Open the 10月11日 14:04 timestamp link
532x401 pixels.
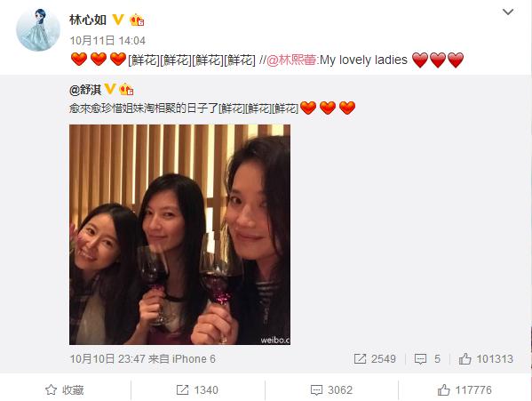tap(107, 41)
